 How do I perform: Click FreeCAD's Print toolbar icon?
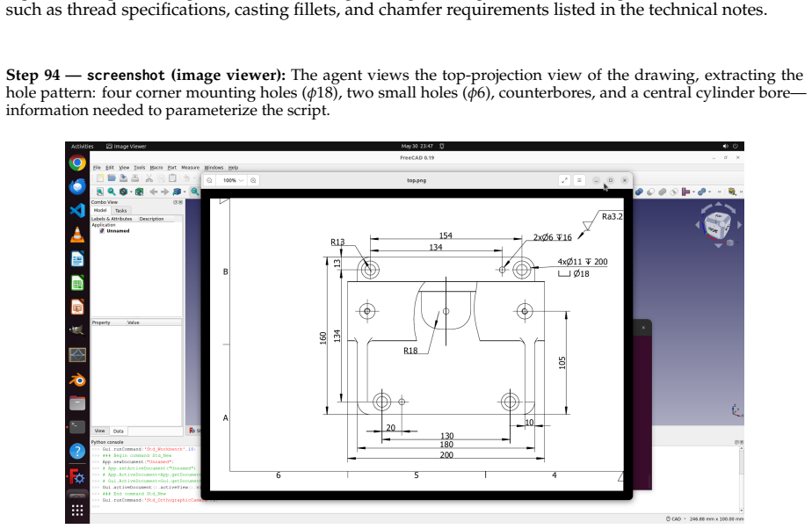point(134,178)
